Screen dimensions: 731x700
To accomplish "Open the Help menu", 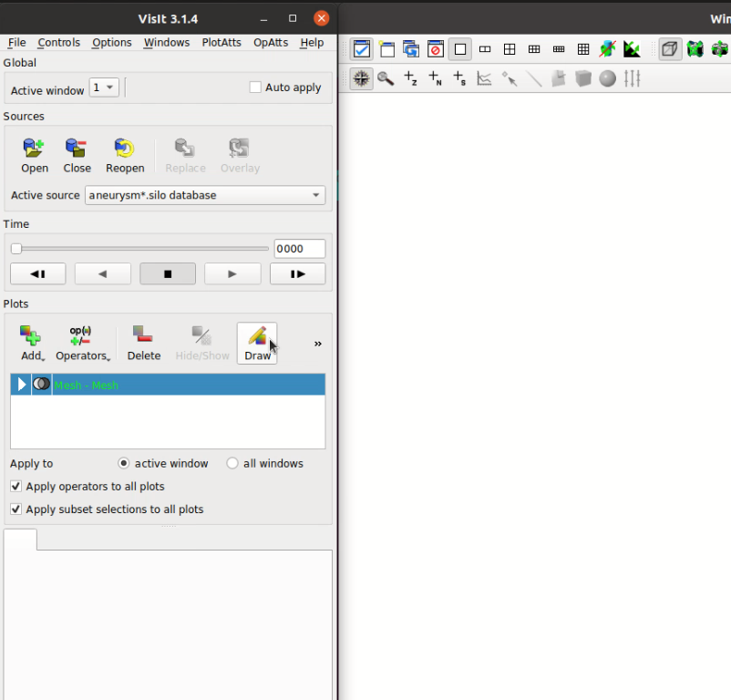I will tap(312, 43).
